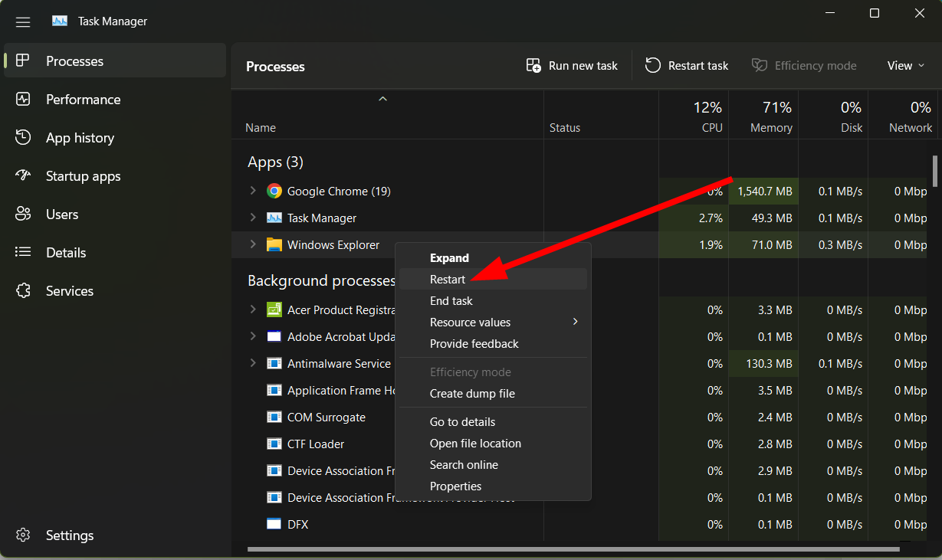Click the Background processes group heading
This screenshot has width=942, height=560.
coord(321,281)
